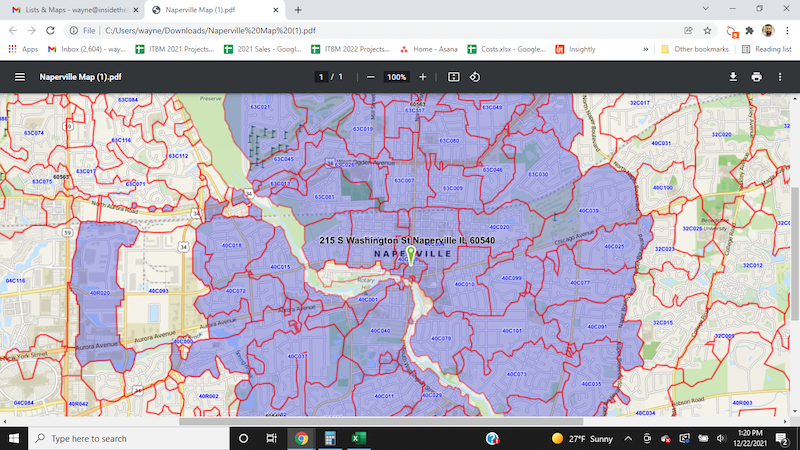Open Chrome from the taskbar

pyautogui.click(x=302, y=438)
